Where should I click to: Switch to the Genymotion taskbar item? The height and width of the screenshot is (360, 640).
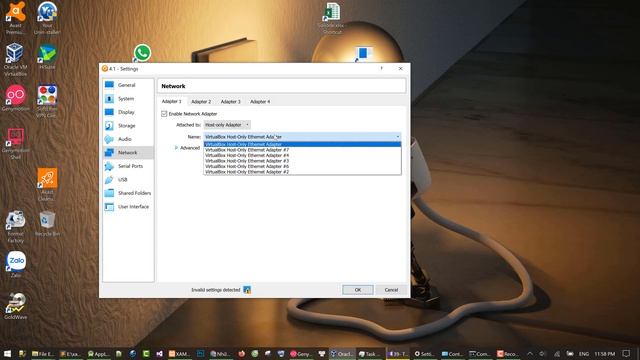[301, 353]
